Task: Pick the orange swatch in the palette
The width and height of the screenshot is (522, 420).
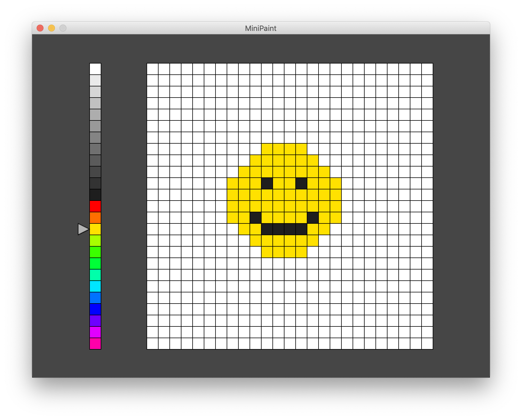Action: tap(95, 218)
